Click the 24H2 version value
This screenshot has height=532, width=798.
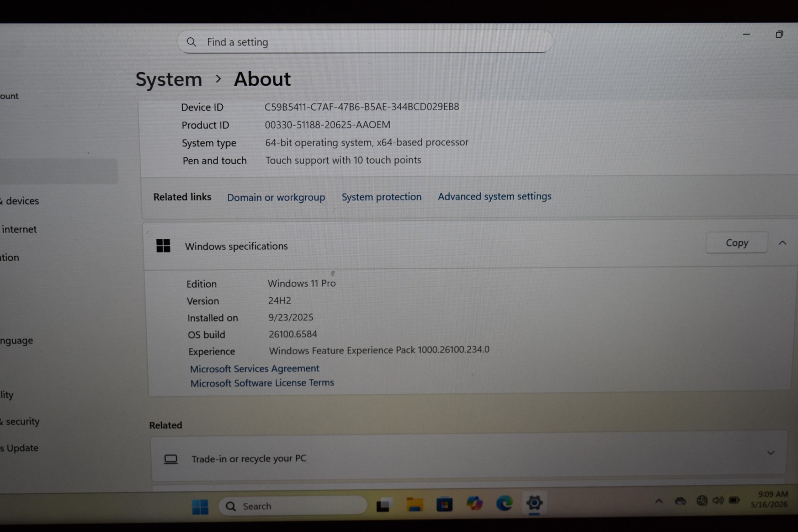tap(279, 301)
